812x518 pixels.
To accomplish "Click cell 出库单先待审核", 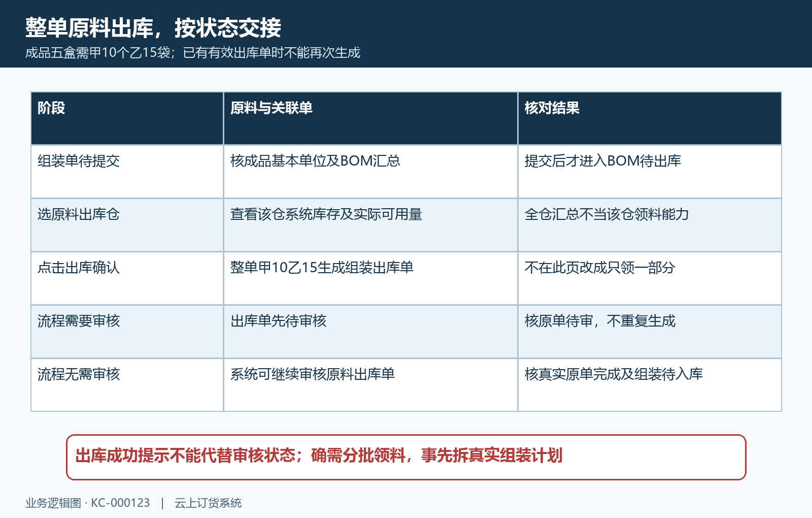I will 370,332.
